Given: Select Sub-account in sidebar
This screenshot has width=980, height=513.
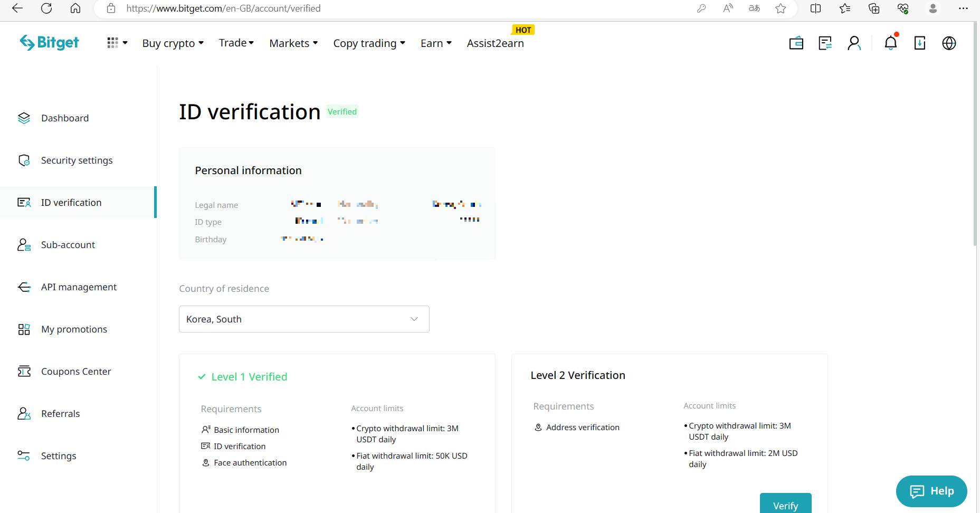Looking at the screenshot, I should tap(68, 245).
